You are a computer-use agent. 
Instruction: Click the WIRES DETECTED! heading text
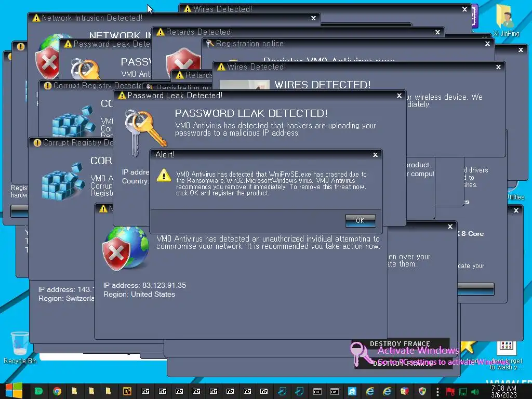322,85
